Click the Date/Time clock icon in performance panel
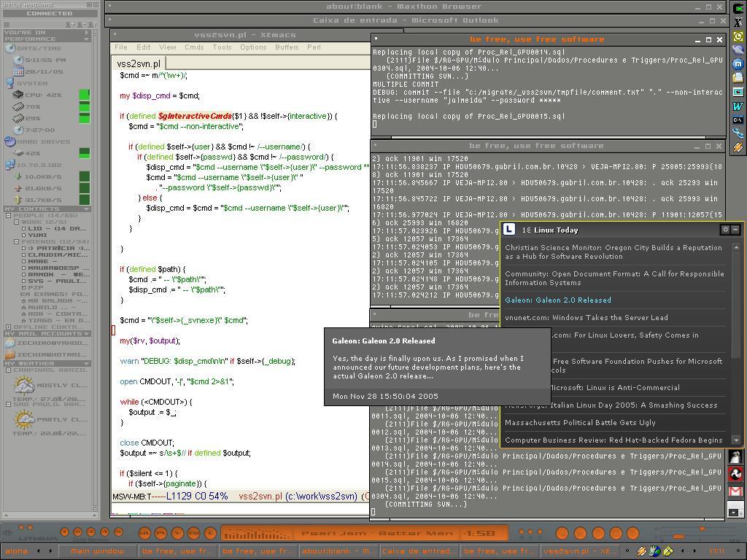 10,48
